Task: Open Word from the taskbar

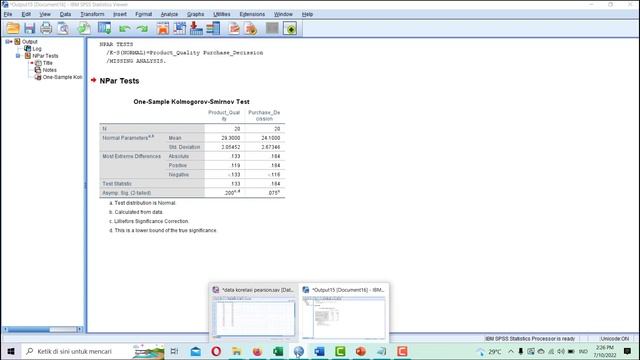Action: (319, 351)
